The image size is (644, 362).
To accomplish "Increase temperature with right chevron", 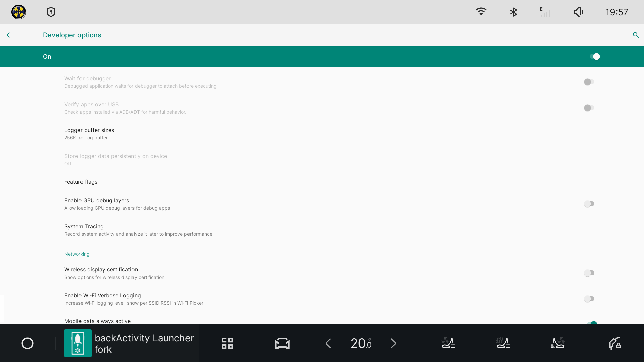I will click(x=393, y=343).
